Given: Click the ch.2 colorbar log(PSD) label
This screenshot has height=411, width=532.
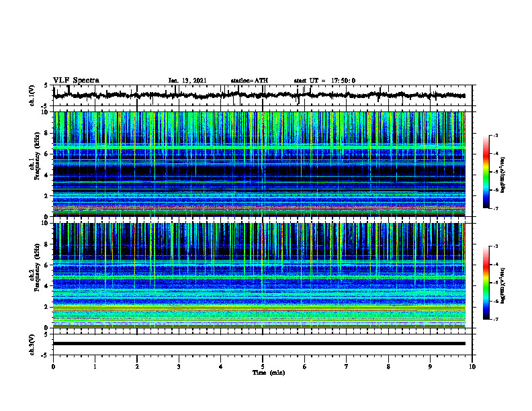Looking at the screenshot, I should point(503,286).
